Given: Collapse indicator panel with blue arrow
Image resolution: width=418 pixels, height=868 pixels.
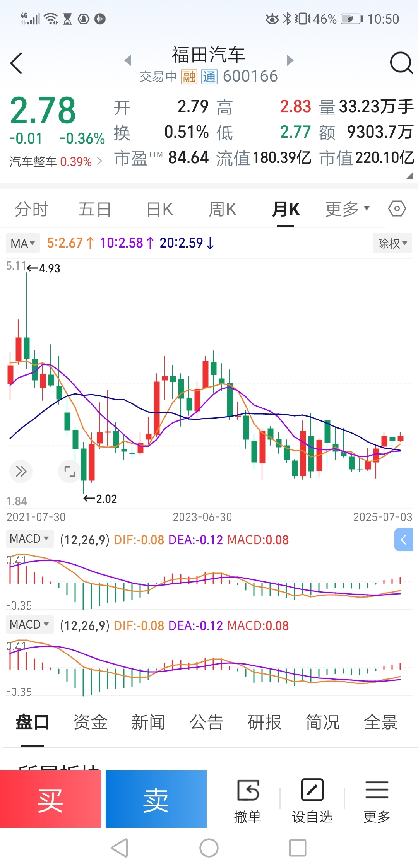Looking at the screenshot, I should [x=404, y=540].
